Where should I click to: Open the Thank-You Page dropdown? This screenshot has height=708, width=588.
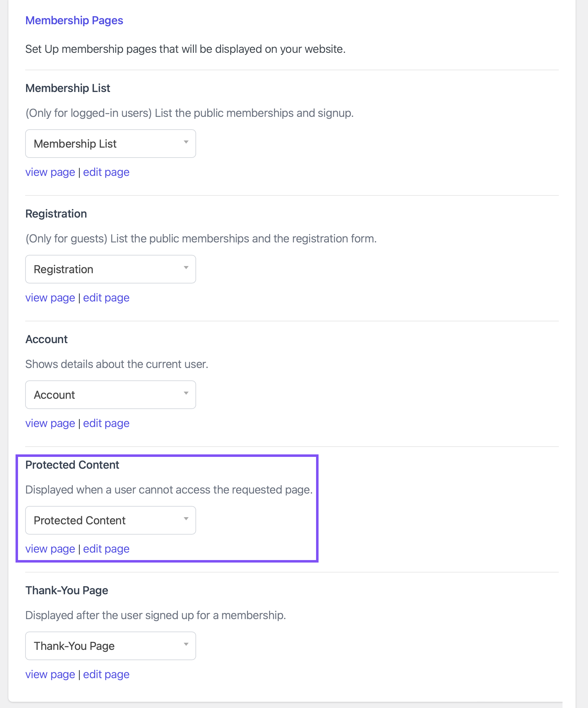pyautogui.click(x=110, y=646)
